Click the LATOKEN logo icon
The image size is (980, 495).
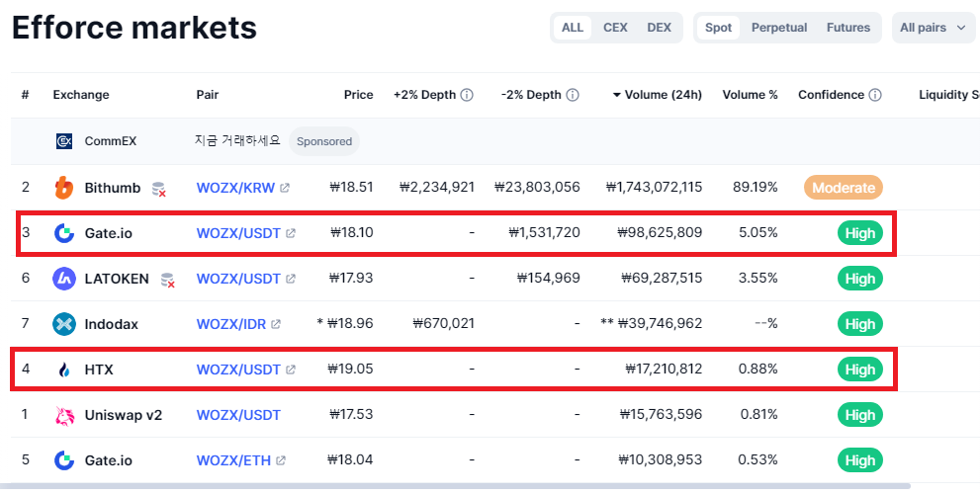(x=63, y=279)
